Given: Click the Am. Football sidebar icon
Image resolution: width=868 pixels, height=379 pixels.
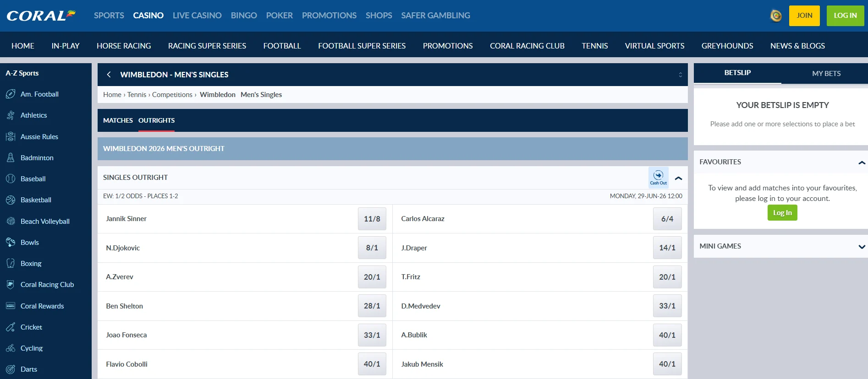Looking at the screenshot, I should coord(11,94).
